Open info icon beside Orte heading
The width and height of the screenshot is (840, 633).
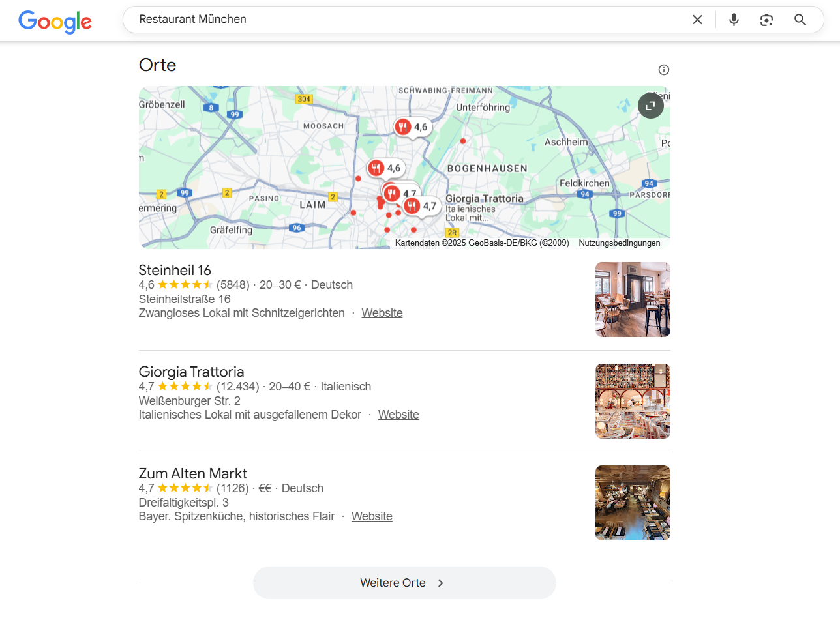point(663,70)
